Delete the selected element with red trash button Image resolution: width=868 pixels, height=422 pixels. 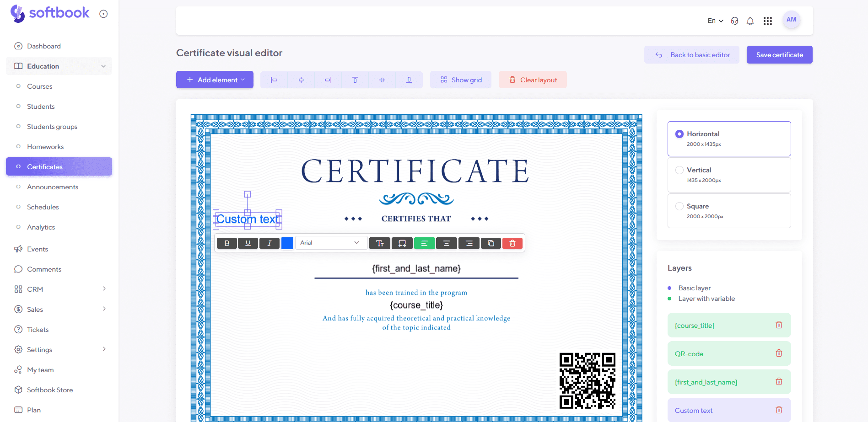(x=512, y=243)
